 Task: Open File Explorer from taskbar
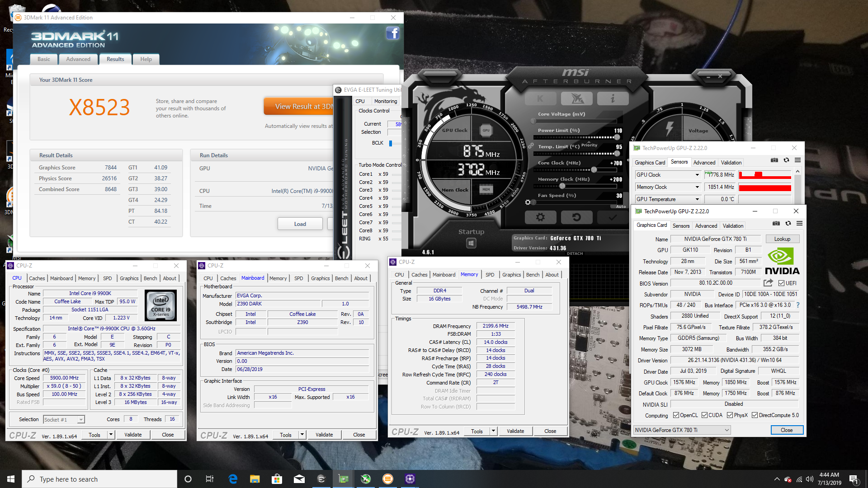click(255, 479)
